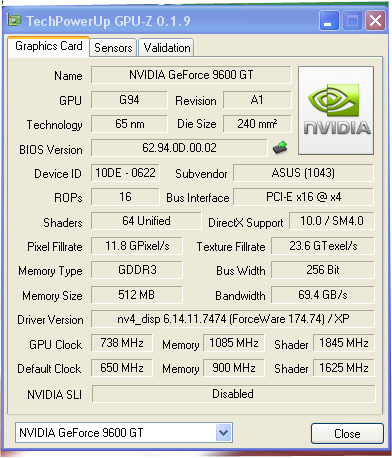Click the 'Bus Interface' label
The height and width of the screenshot is (458, 392).
click(x=198, y=198)
